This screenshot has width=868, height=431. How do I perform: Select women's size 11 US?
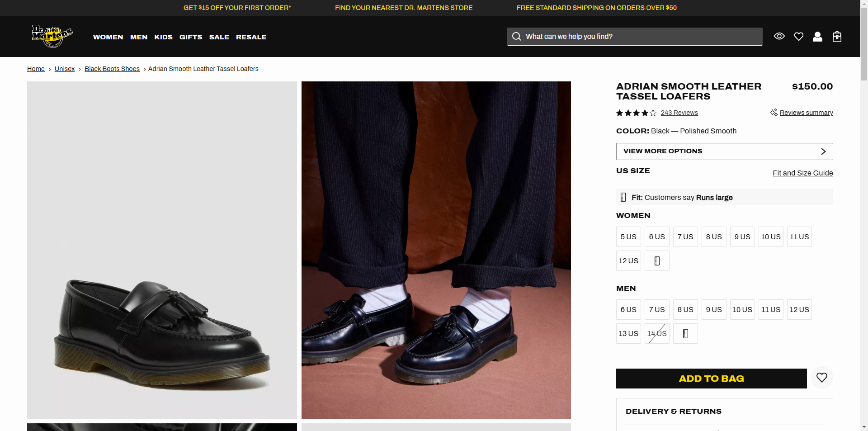coord(799,237)
